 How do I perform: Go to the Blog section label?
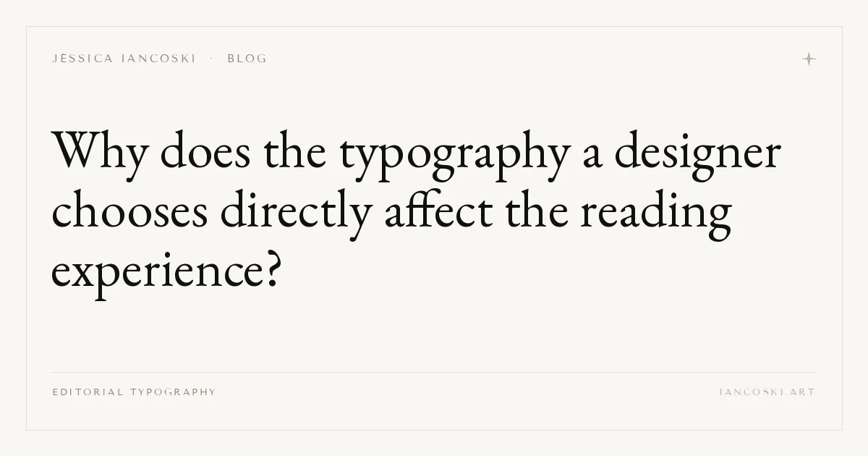click(x=247, y=59)
